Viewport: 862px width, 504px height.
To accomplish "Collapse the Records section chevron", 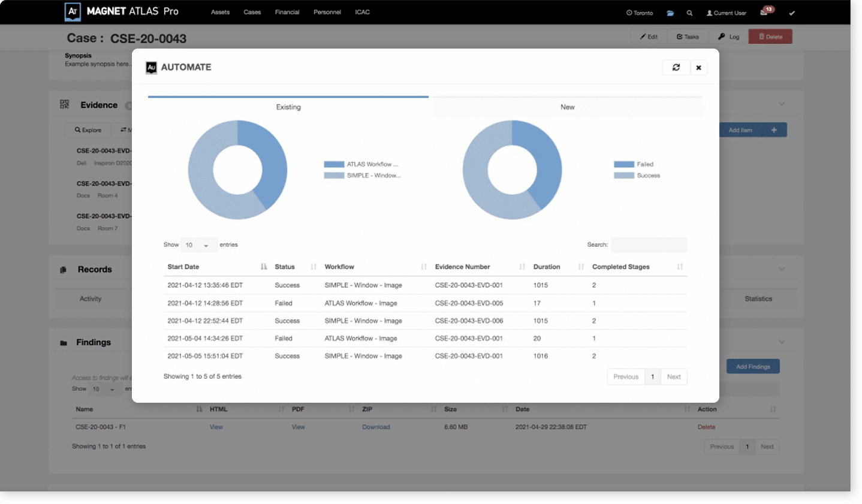I will coord(782,269).
